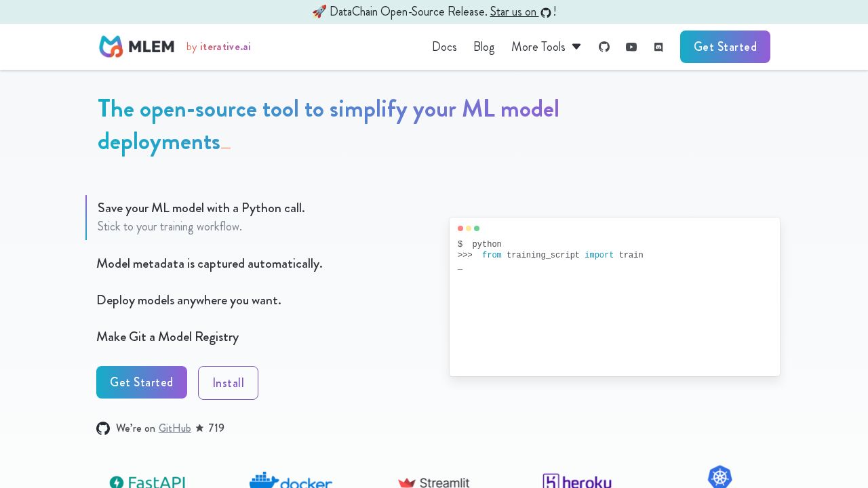Click the MLEM logo

pyautogui.click(x=137, y=47)
